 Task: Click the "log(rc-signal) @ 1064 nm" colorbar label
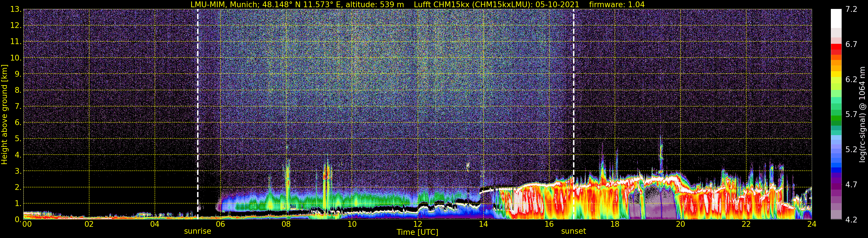click(x=863, y=114)
